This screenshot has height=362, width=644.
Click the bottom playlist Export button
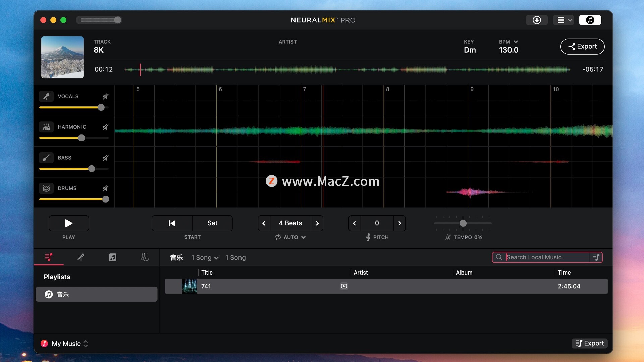[589, 343]
